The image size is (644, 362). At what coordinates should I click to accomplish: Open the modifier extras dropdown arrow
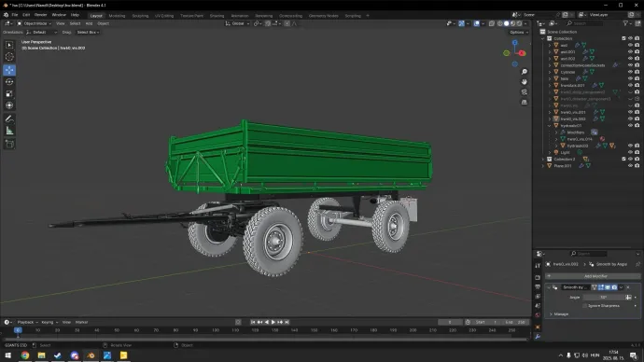coord(621,287)
